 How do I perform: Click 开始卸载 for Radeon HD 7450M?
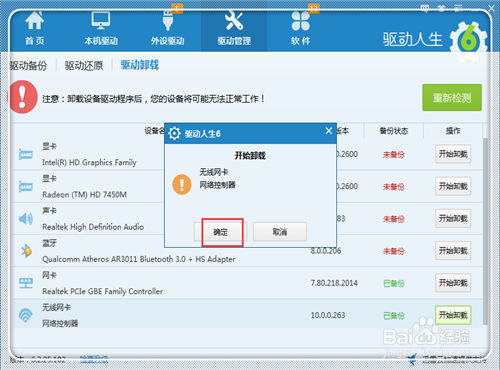(453, 186)
